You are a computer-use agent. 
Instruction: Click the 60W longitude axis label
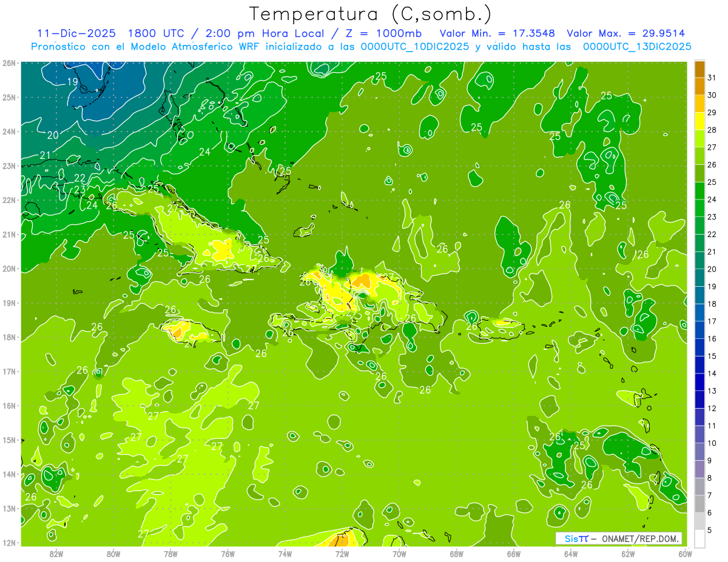(x=685, y=554)
